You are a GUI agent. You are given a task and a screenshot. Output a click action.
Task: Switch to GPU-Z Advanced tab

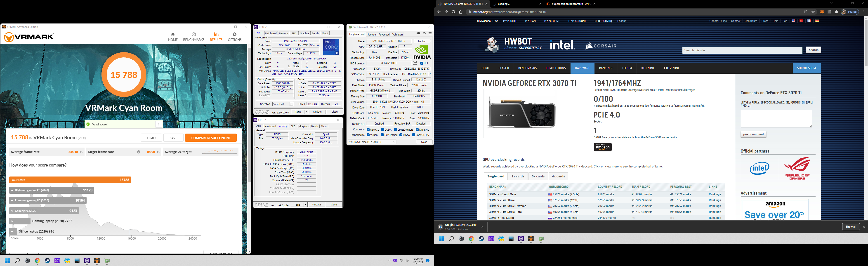[384, 34]
